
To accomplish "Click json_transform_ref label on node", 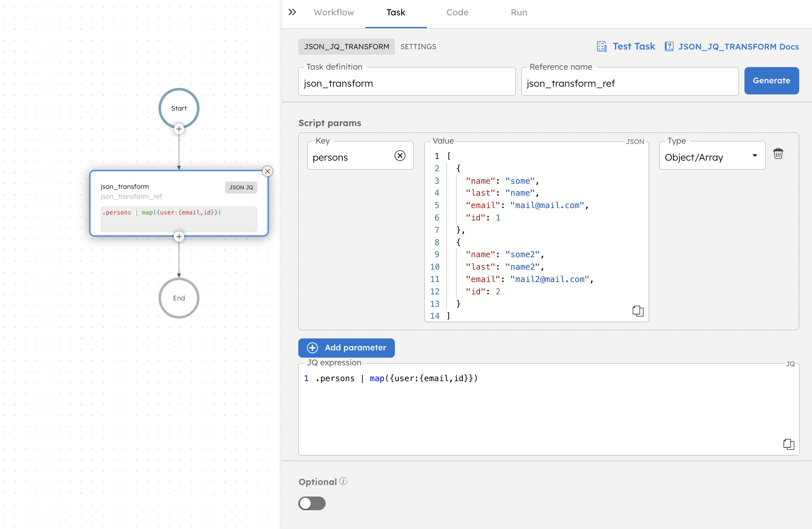I will [132, 197].
